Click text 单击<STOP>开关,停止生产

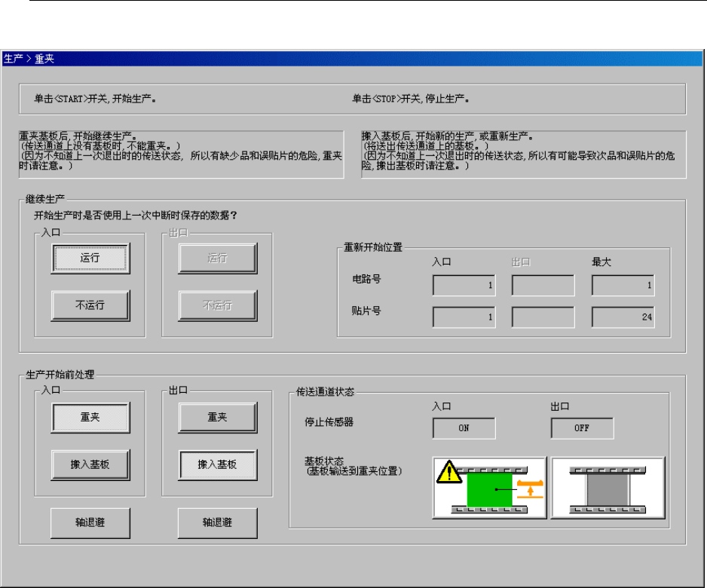[x=411, y=99]
